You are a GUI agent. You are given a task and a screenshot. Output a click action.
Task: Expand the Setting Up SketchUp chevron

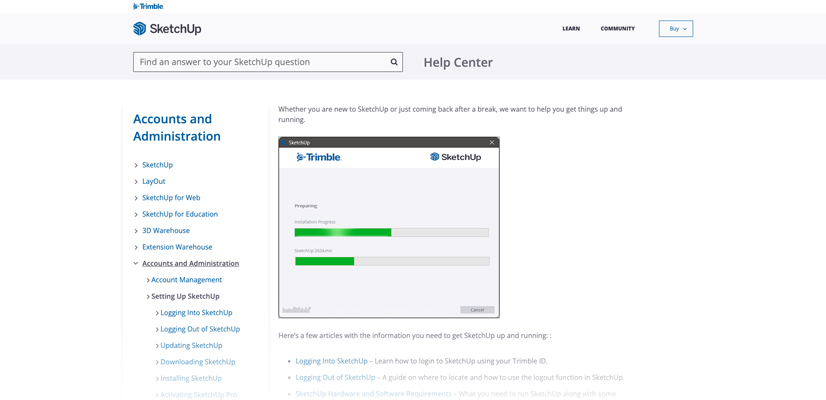tap(148, 297)
